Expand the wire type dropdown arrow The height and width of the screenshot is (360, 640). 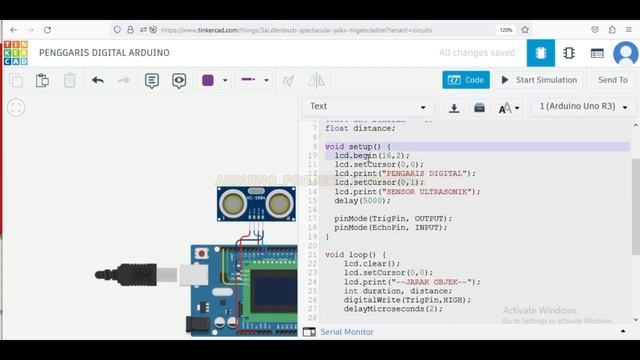[x=266, y=80]
